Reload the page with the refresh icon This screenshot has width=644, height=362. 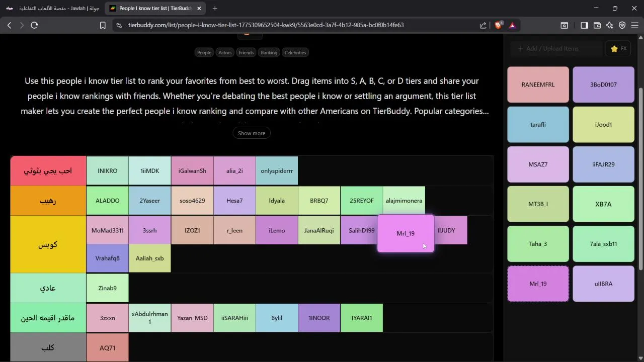click(x=34, y=25)
